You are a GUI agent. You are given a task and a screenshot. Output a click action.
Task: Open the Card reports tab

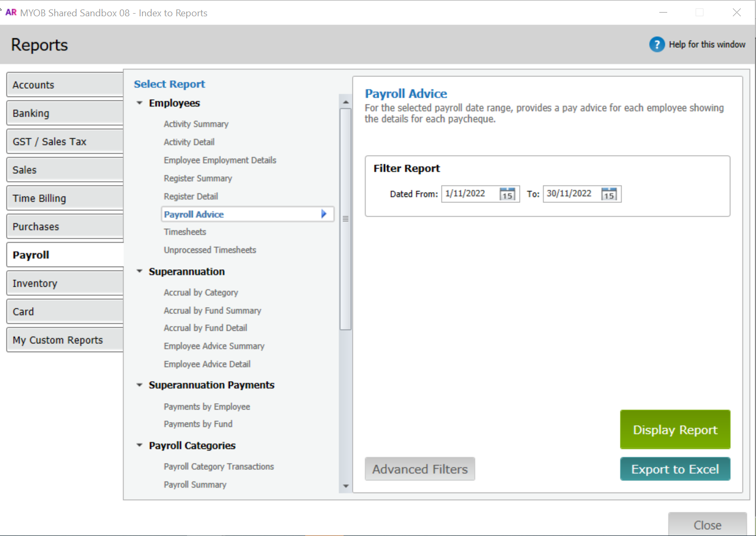65,311
